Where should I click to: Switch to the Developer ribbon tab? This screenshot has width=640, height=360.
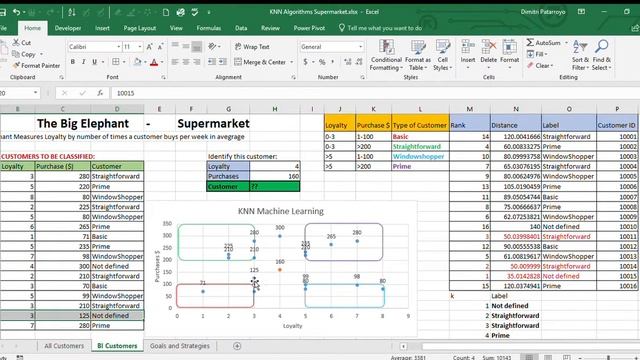pos(68,28)
